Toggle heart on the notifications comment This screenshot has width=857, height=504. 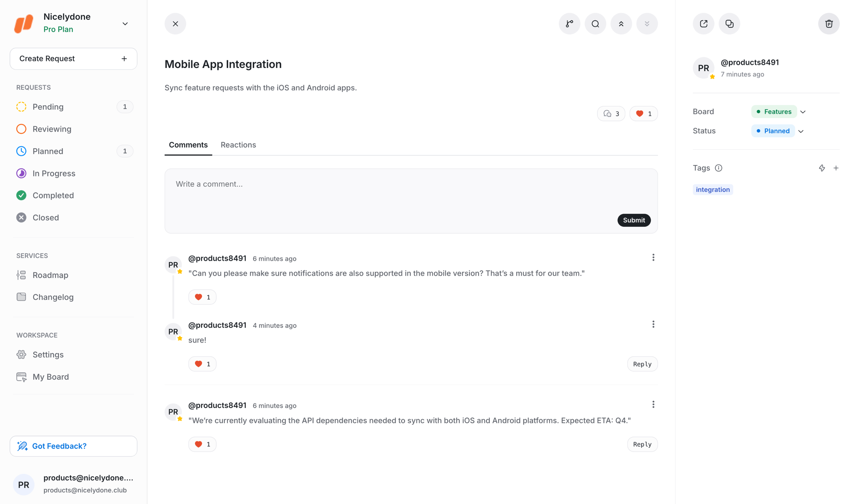point(202,297)
